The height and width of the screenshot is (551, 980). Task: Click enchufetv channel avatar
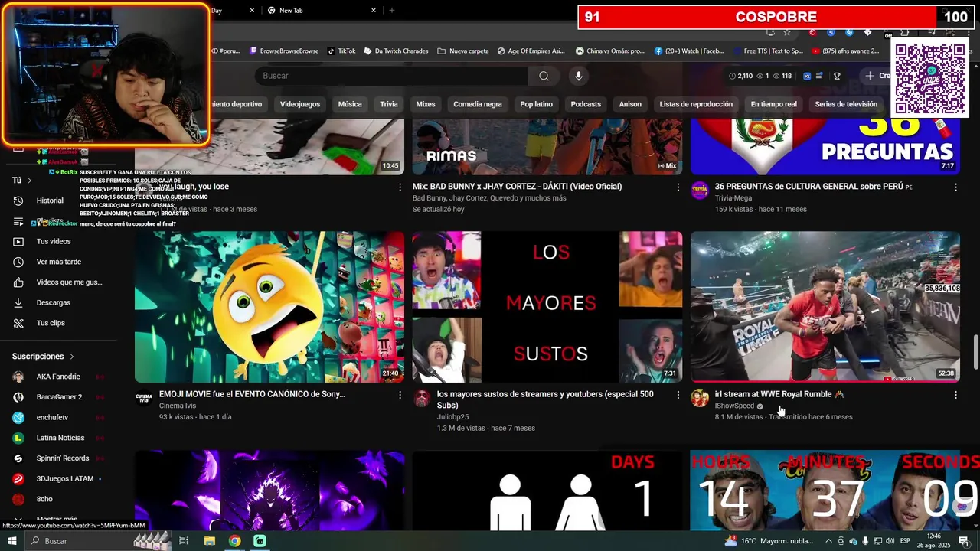click(x=18, y=417)
